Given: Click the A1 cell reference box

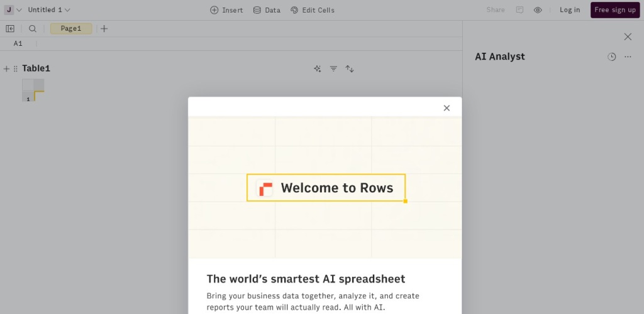Looking at the screenshot, I should pos(18,44).
